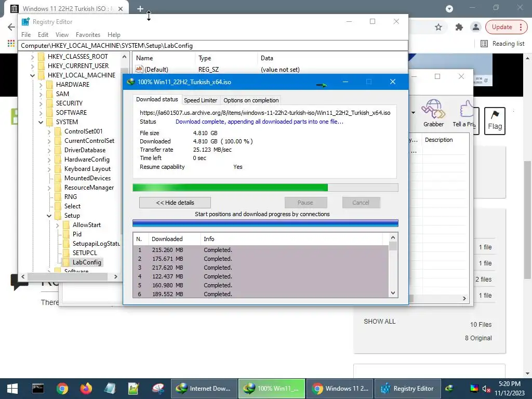Open the Chrome tab search dropdown arrow
The width and height of the screenshot is (532, 399).
click(x=449, y=9)
